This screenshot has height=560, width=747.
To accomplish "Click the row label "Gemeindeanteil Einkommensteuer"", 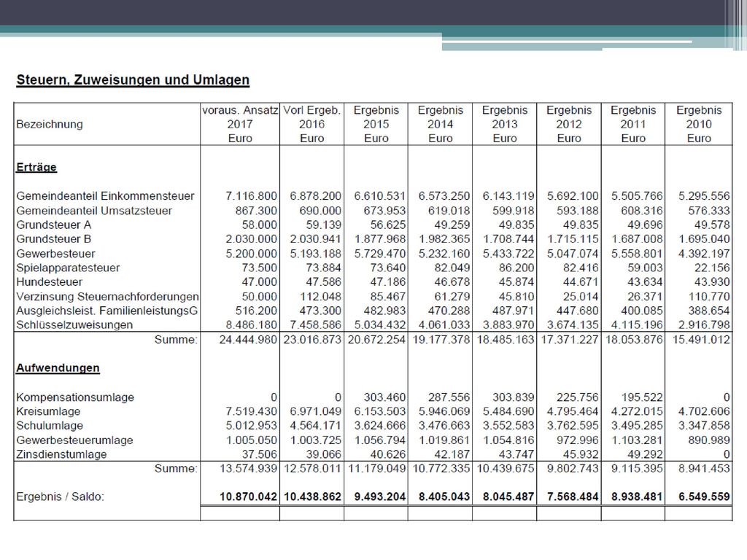I will coord(105,196).
